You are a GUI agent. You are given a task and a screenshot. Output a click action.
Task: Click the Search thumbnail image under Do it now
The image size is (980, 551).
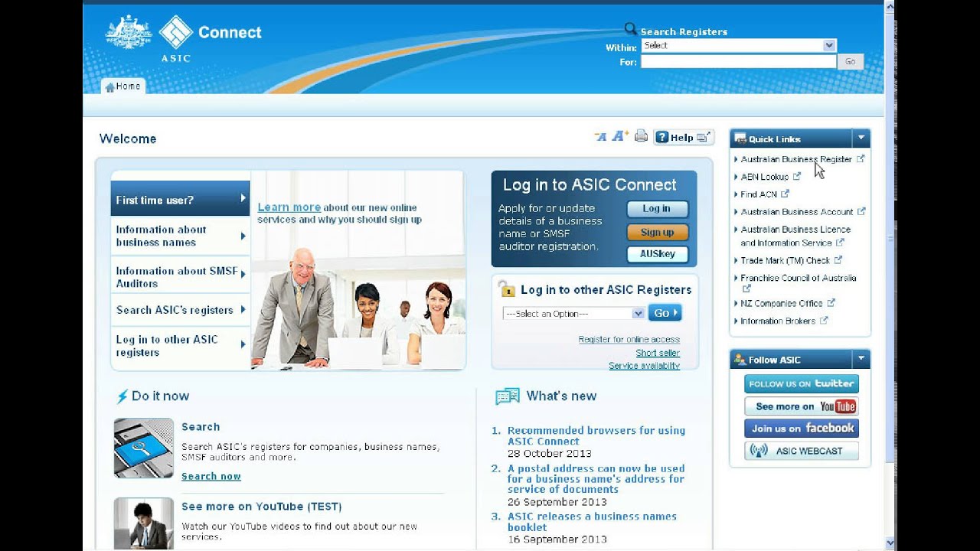click(x=144, y=448)
